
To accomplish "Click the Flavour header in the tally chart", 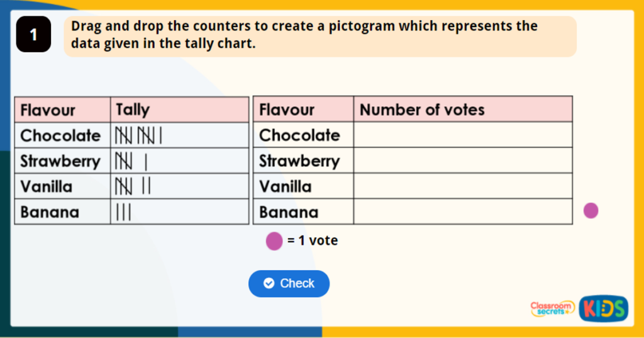I will (x=48, y=110).
